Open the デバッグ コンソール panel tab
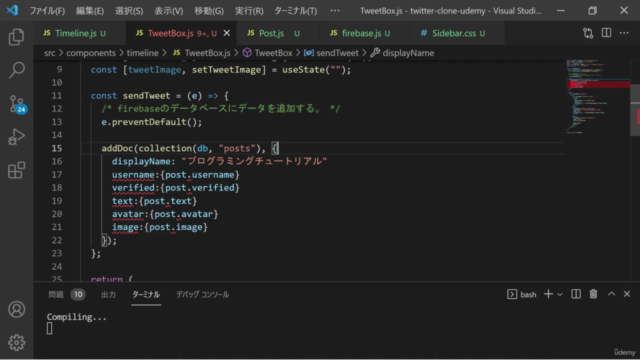This screenshot has width=640, height=360. click(202, 294)
